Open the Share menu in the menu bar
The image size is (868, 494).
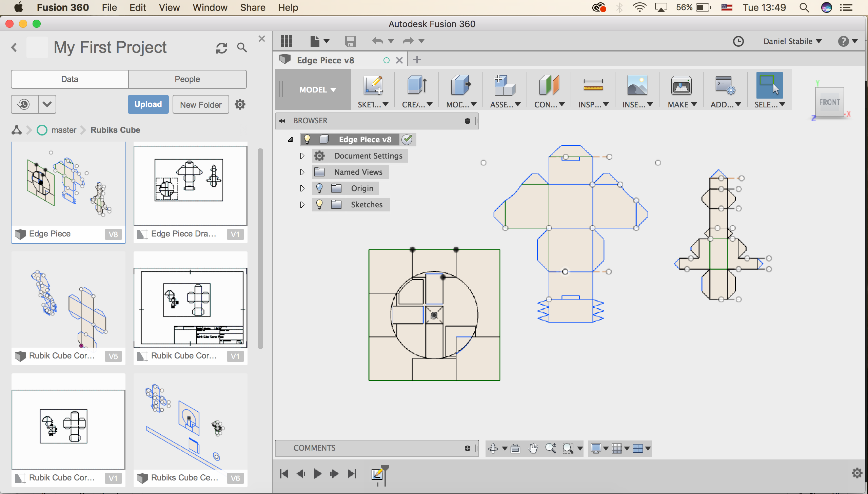(253, 7)
